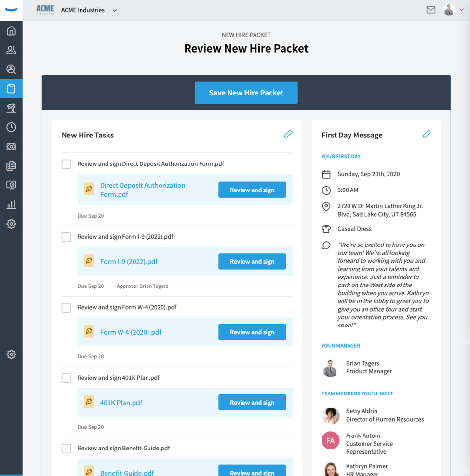The image size is (470, 476).
Task: Open the payroll money icon in sidebar
Action: point(11,147)
